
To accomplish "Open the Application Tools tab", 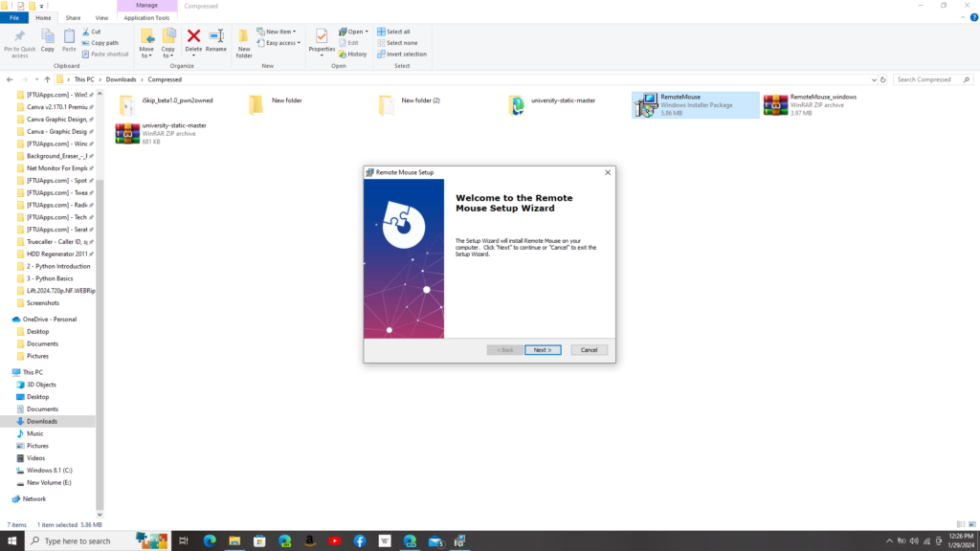I will 146,17.
